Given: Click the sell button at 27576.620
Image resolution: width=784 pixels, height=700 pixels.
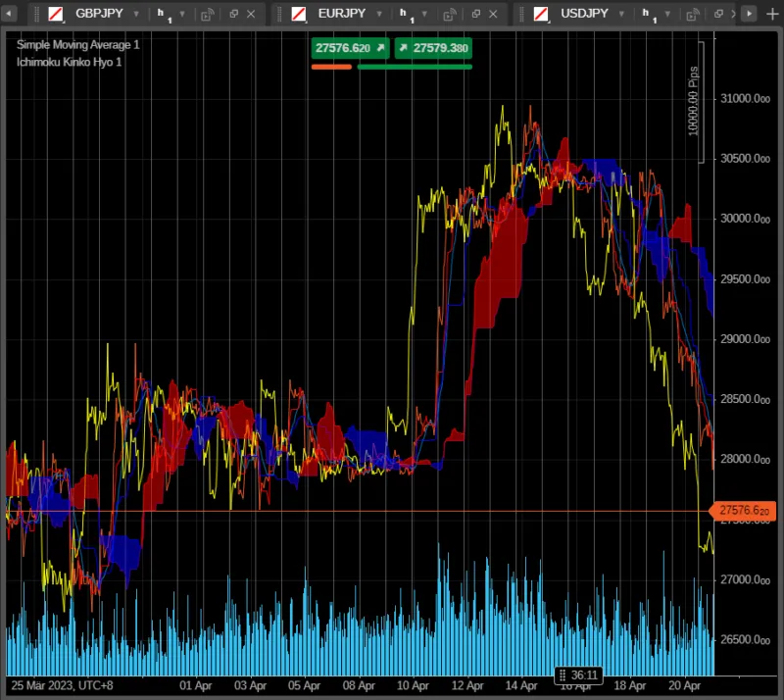Looking at the screenshot, I should point(350,48).
